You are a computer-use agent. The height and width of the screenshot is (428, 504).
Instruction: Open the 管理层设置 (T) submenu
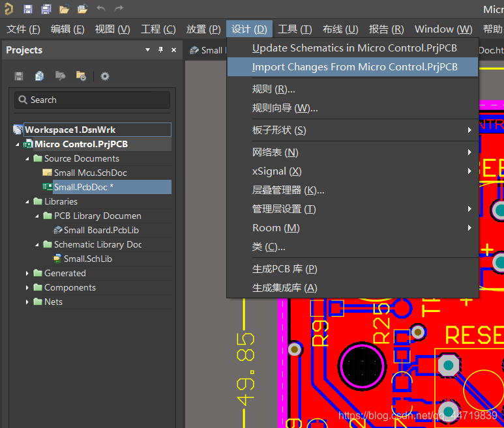point(353,209)
